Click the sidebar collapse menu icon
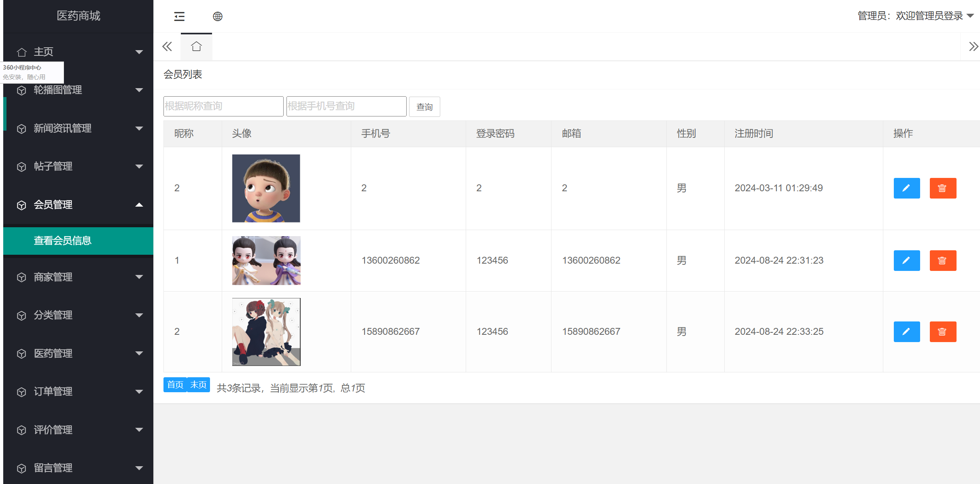Screen dimensions: 980x484 click(x=179, y=16)
